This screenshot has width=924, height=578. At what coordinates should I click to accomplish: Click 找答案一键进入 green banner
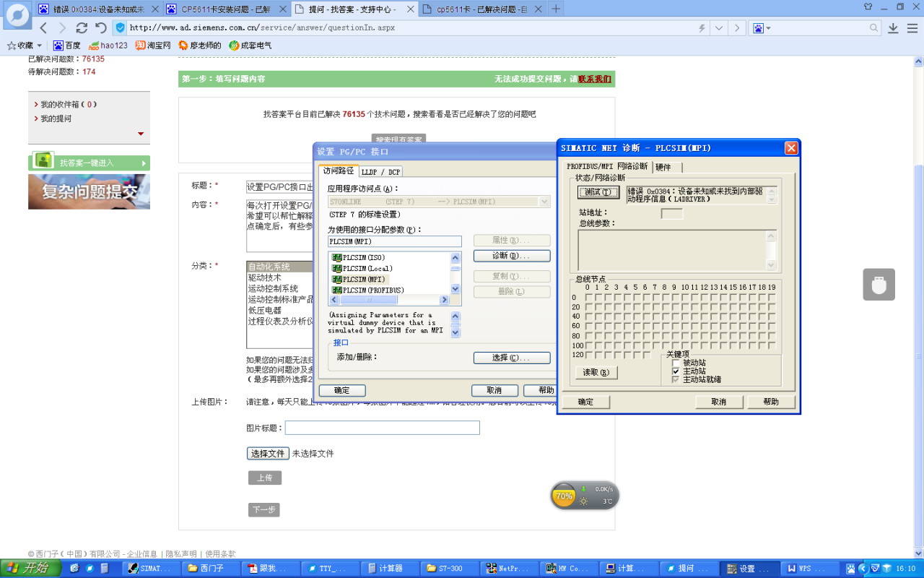click(x=90, y=163)
